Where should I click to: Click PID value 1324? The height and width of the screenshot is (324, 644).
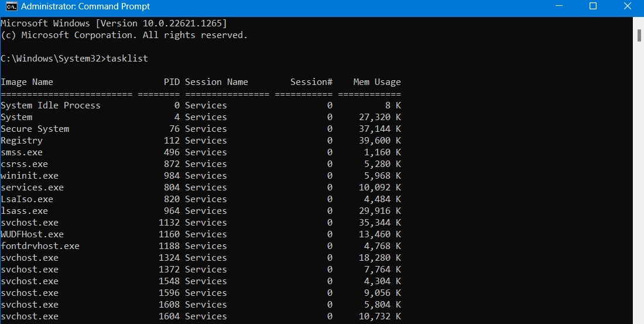[169, 258]
